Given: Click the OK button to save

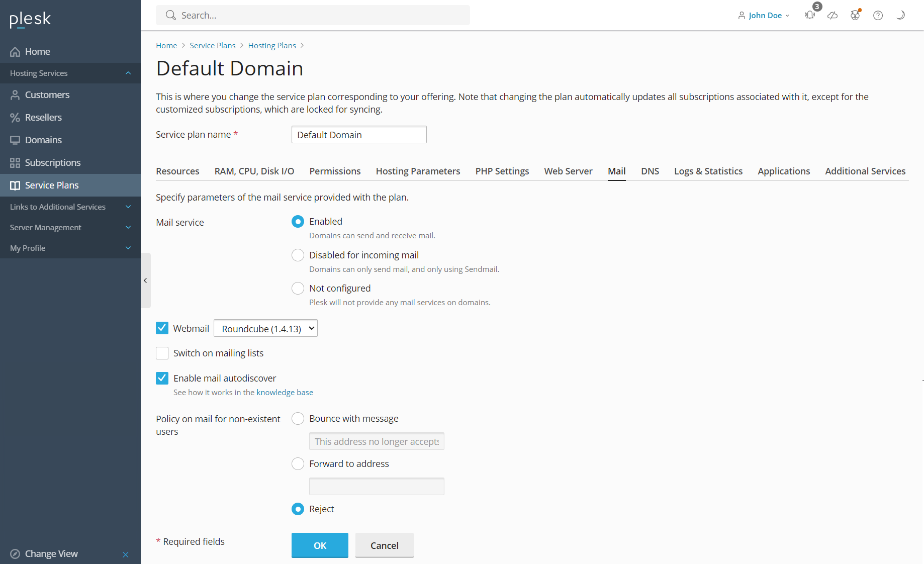Looking at the screenshot, I should 319,545.
